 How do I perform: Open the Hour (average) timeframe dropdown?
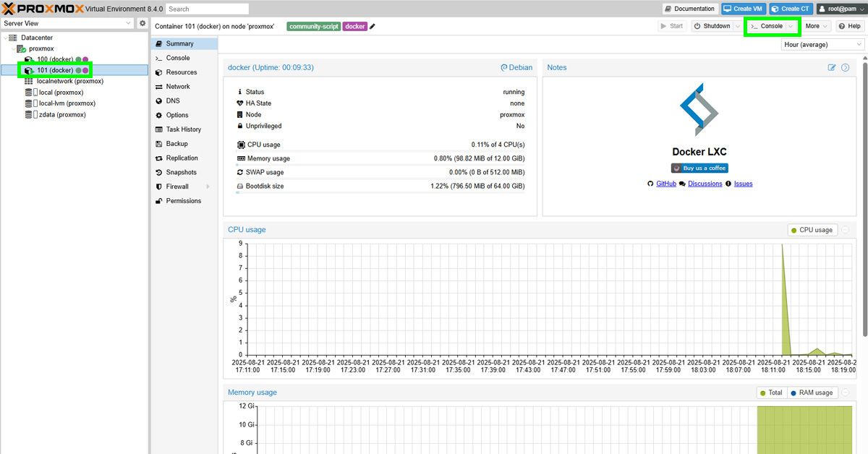(823, 44)
